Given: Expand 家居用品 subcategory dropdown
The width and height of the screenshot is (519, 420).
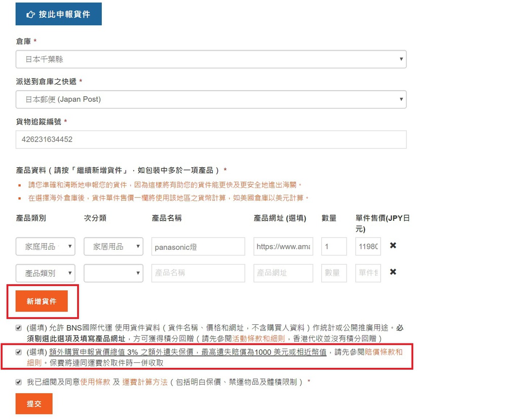Looking at the screenshot, I should tap(113, 246).
